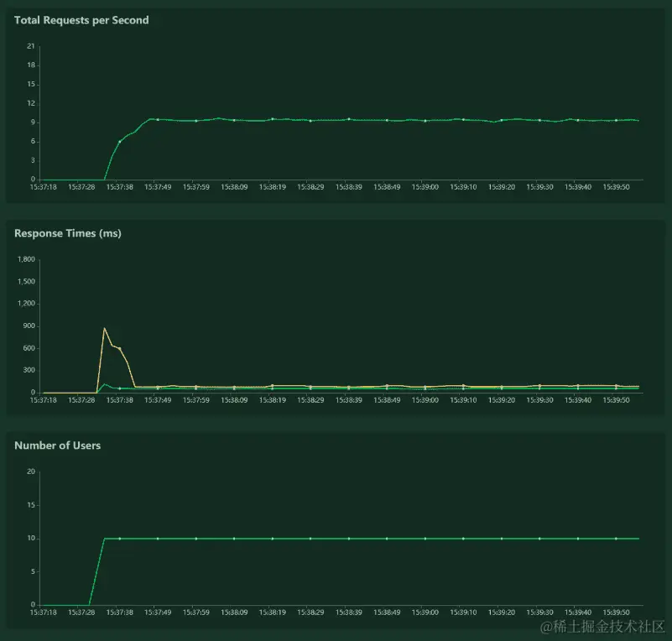The height and width of the screenshot is (641, 672).
Task: Click 15:38:19 on the Number of Users x-axis
Action: point(272,612)
